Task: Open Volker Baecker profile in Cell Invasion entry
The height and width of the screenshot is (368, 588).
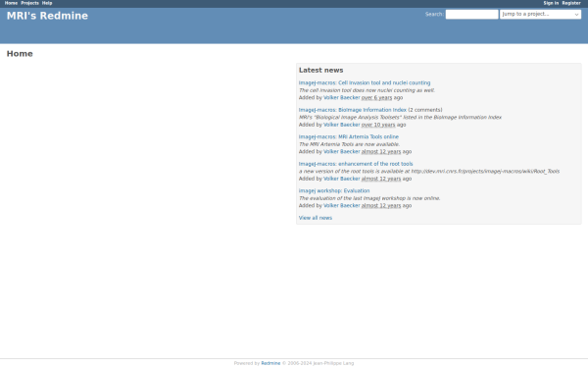Action: [342, 97]
